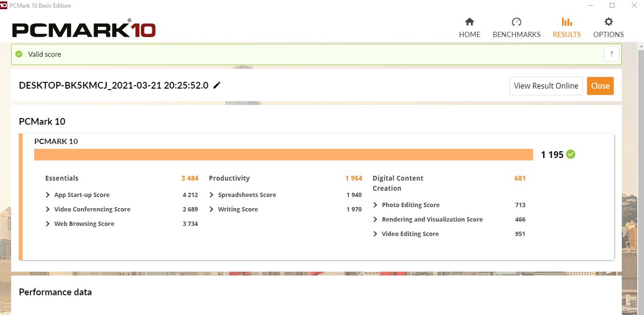
Task: Open Benchmarks via the gauge icon
Action: point(516,22)
